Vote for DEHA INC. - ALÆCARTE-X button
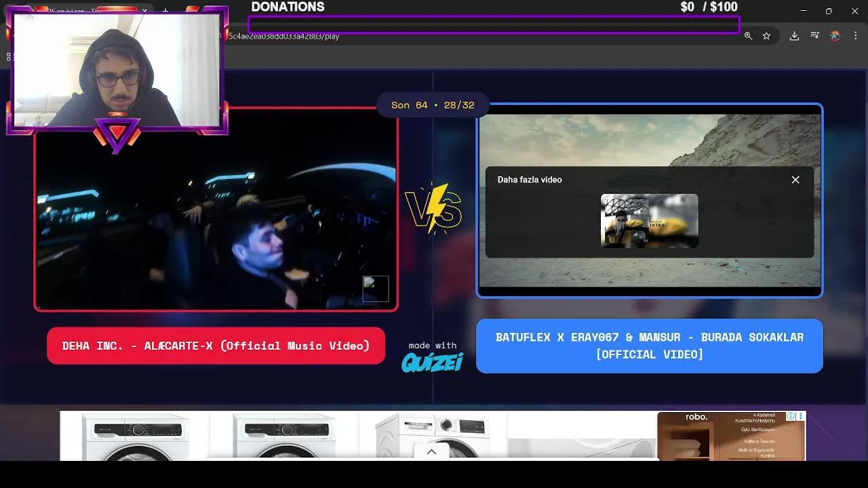The image size is (868, 488). tap(216, 346)
